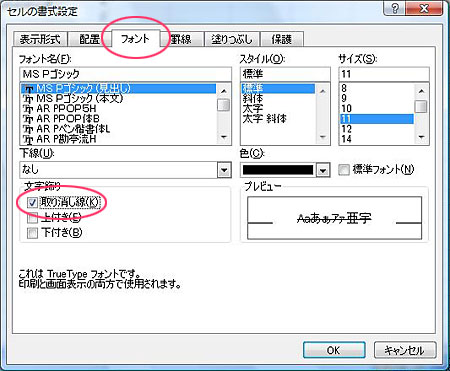
Task: Click style list scroll up arrow
Action: coord(322,91)
